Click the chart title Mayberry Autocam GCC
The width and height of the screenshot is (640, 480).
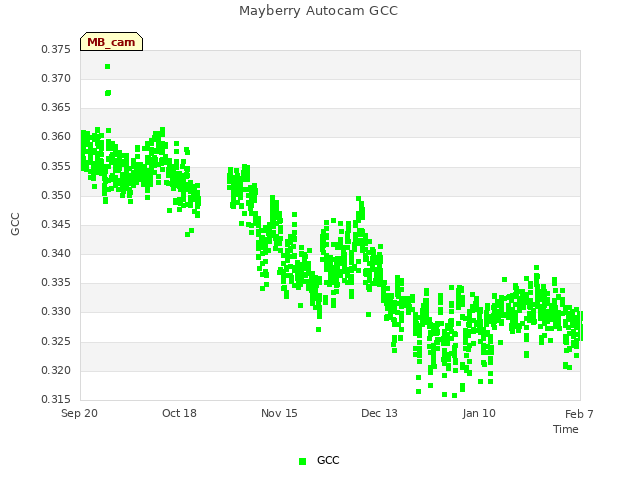point(318,11)
